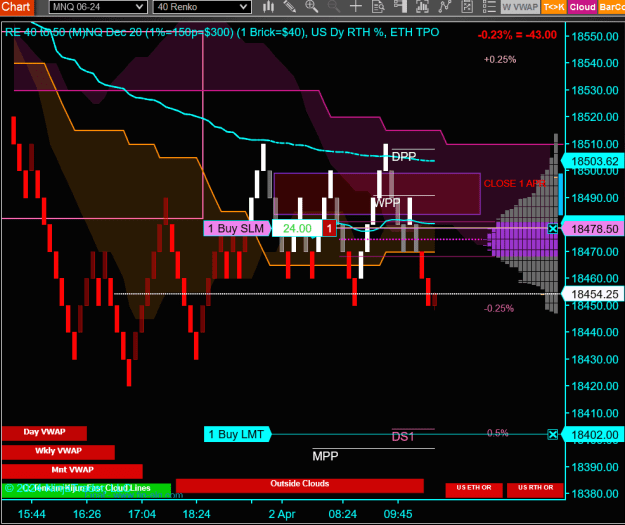Toggle the Chart Trader panel icon

(400, 7)
